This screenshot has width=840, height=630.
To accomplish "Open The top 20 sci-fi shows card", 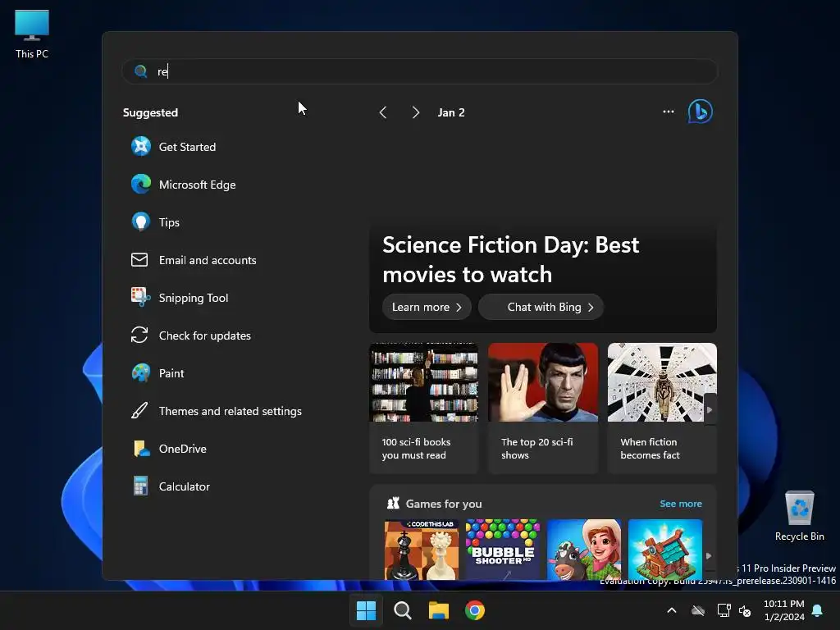I will pos(543,409).
